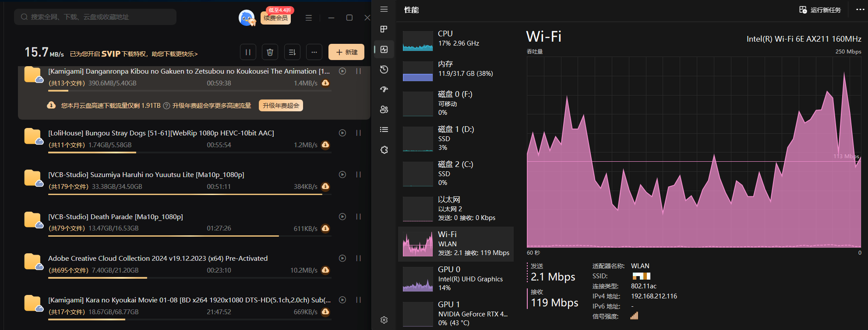The image size is (868, 330).
Task: Open App history in Task Manager sidebar
Action: [x=384, y=69]
